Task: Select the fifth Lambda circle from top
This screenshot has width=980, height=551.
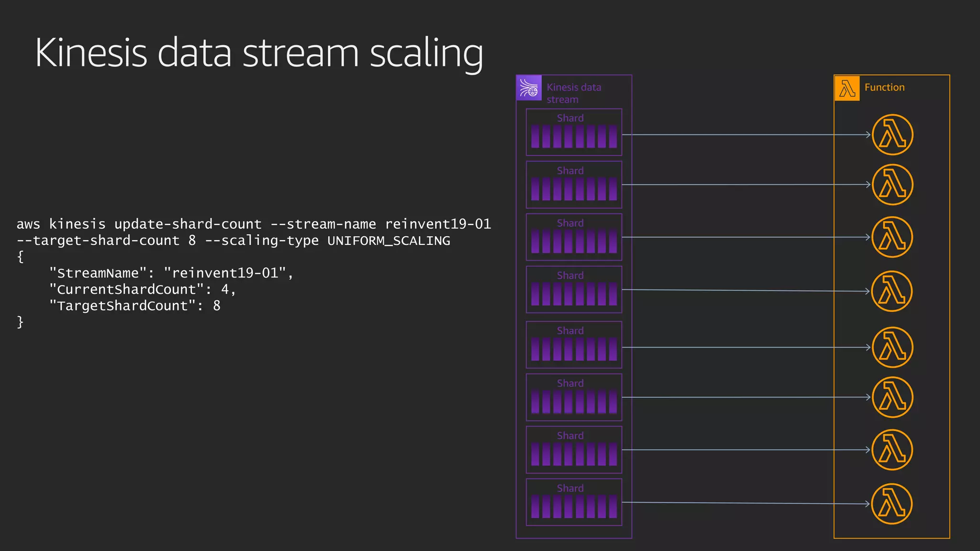Action: [x=892, y=347]
